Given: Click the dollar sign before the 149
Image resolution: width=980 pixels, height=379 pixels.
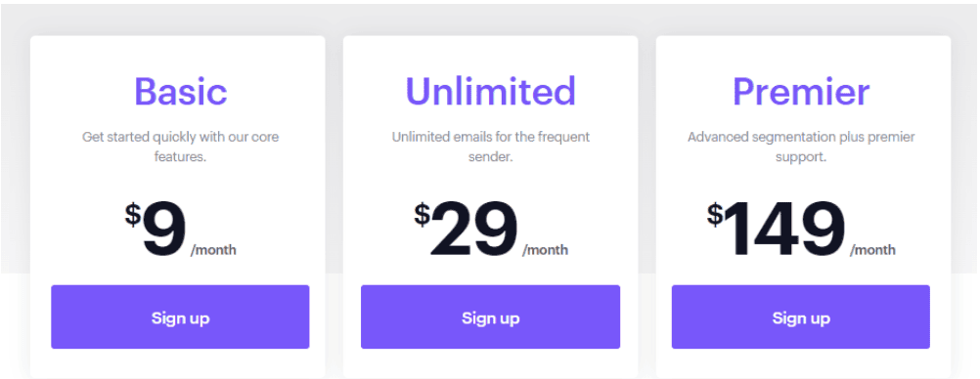Looking at the screenshot, I should click(x=715, y=214).
